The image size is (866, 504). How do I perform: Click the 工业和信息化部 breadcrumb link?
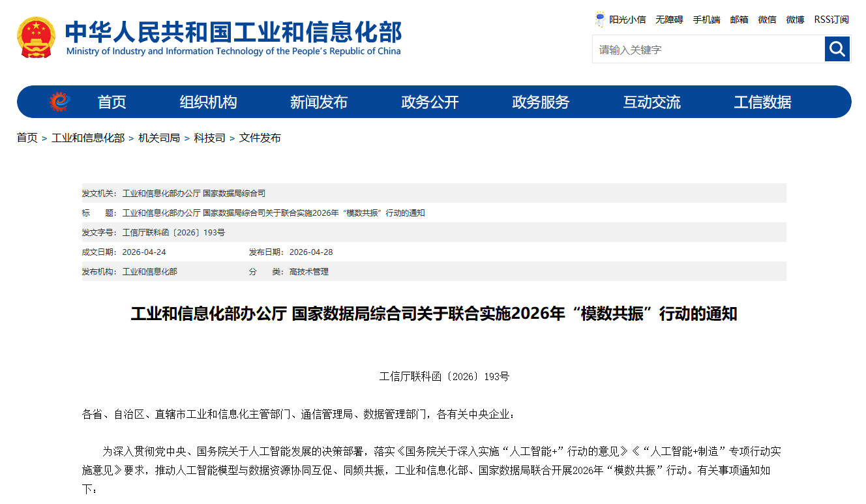click(x=88, y=138)
